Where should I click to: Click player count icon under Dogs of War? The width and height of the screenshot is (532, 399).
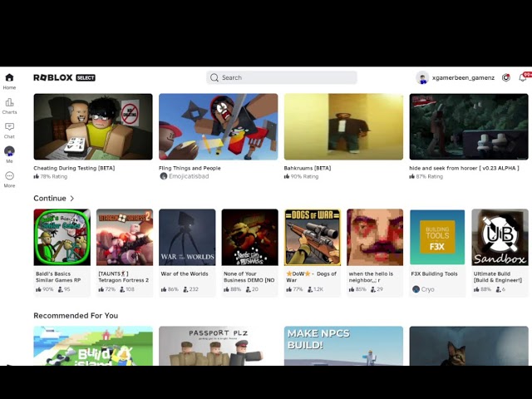coord(310,289)
